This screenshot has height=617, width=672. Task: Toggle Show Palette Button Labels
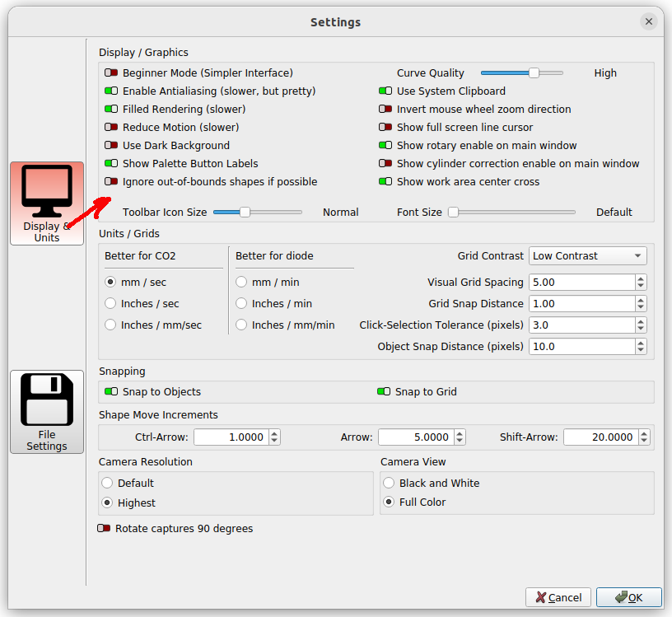[x=110, y=163]
